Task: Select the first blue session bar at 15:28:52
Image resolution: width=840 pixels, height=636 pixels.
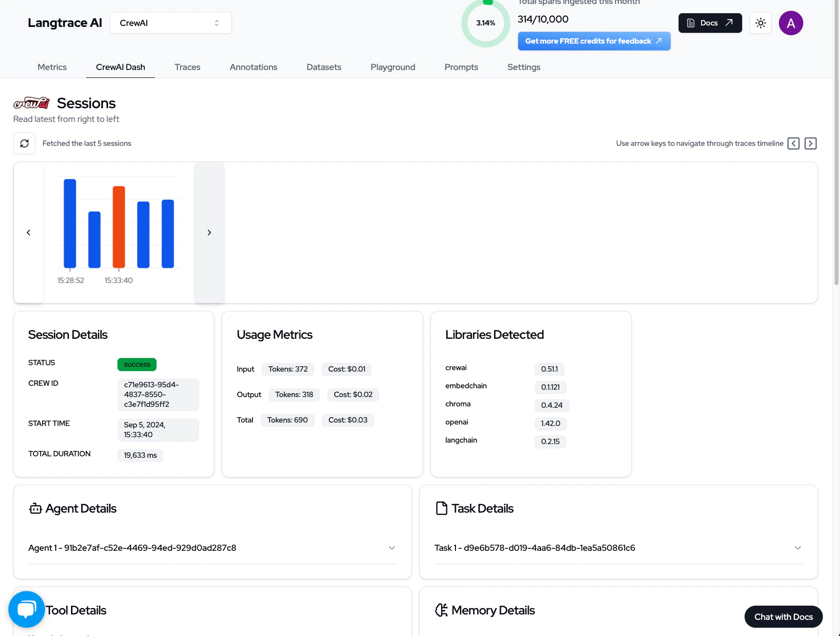Action: 70,223
